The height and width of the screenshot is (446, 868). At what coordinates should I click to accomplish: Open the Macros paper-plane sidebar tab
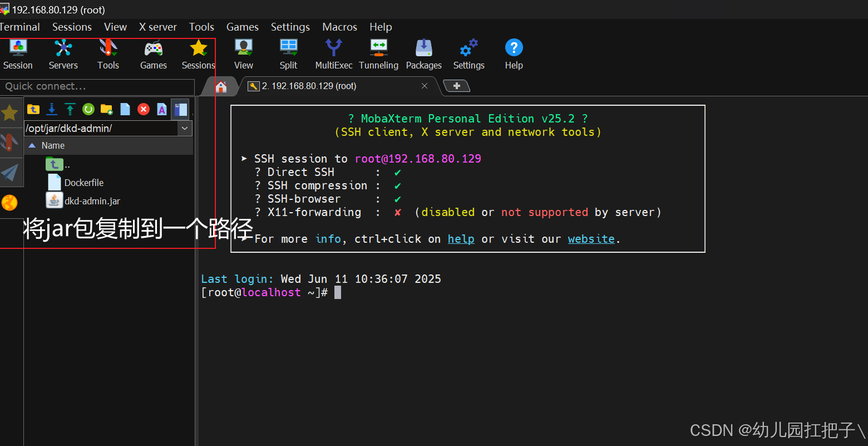pyautogui.click(x=9, y=172)
